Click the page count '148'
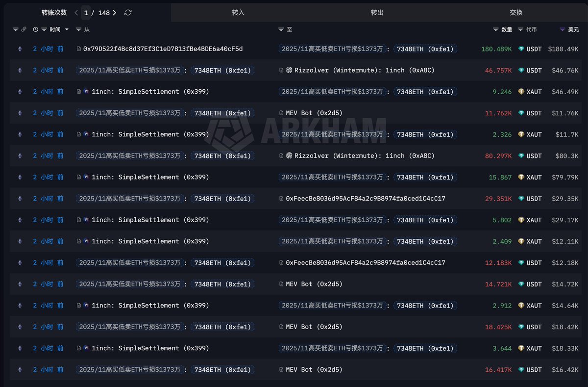This screenshot has height=387, width=588. click(104, 13)
